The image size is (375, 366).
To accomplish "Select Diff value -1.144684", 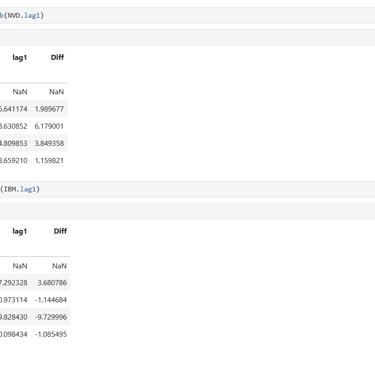I will pos(51,300).
